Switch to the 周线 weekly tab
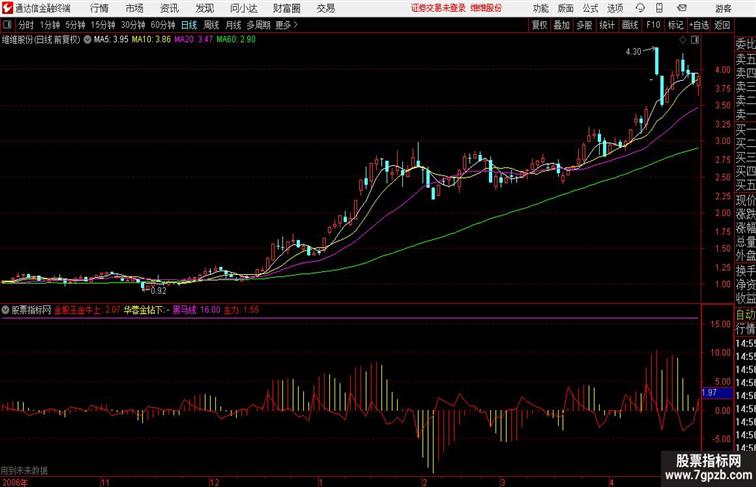Viewport: 756px width, 487px height. [211, 25]
